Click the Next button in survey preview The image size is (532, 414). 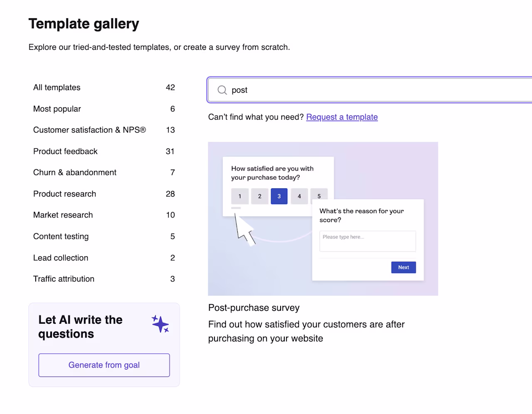[404, 267]
